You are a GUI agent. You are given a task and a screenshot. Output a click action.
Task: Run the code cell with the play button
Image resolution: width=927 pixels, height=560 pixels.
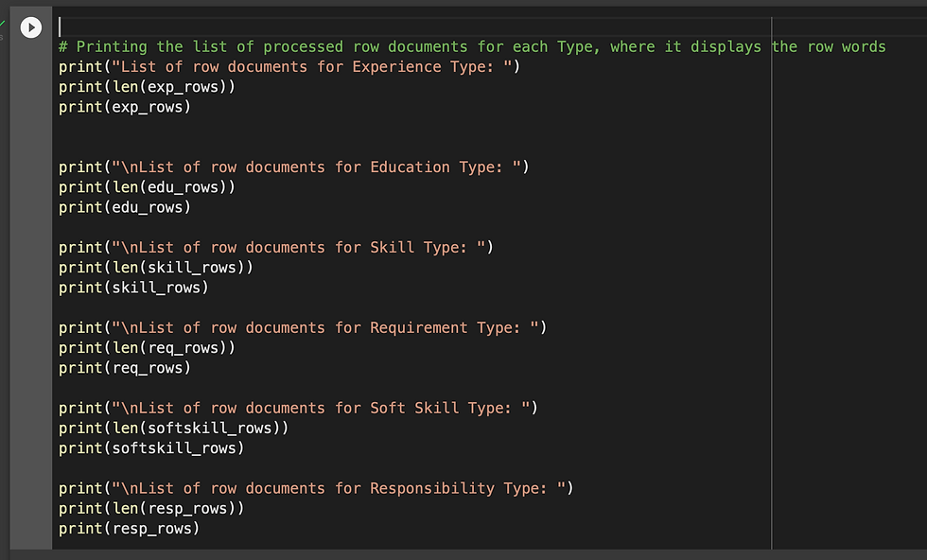(31, 28)
